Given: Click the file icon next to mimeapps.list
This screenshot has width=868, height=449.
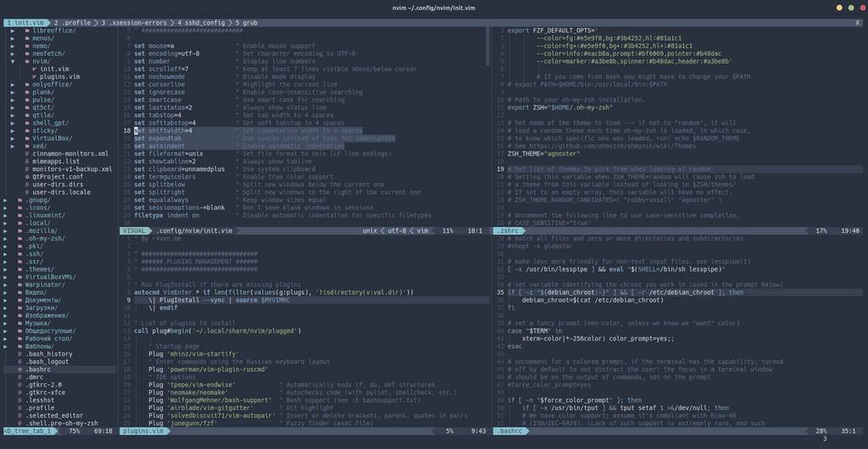Looking at the screenshot, I should (x=26, y=161).
